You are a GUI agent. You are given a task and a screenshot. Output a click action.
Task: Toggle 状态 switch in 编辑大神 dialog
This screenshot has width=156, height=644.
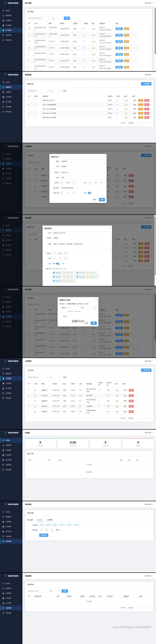[90, 193]
